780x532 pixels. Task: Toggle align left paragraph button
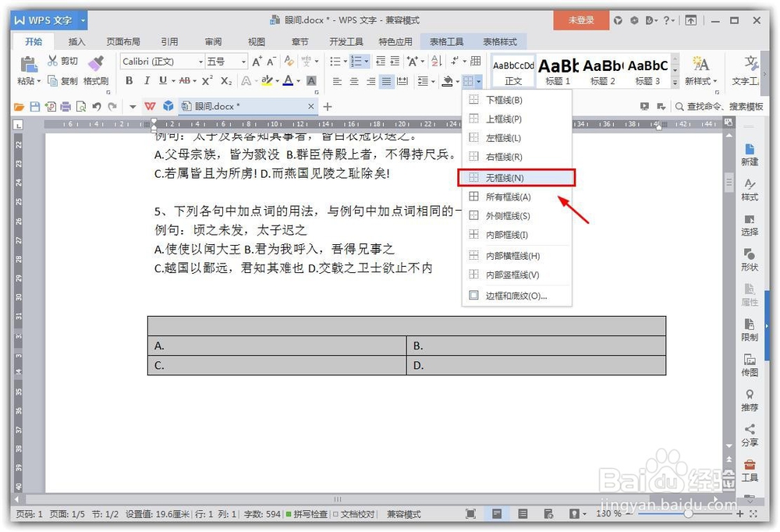tap(337, 80)
